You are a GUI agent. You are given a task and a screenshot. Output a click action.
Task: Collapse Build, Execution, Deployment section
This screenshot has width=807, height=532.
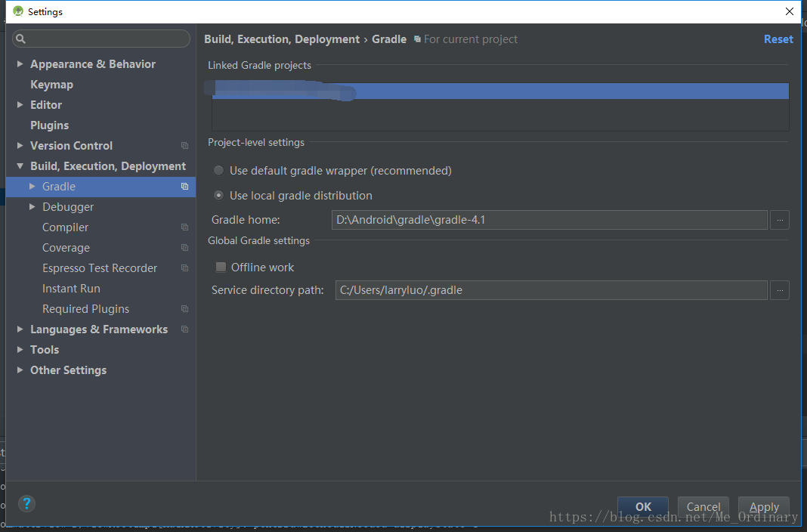(20, 166)
